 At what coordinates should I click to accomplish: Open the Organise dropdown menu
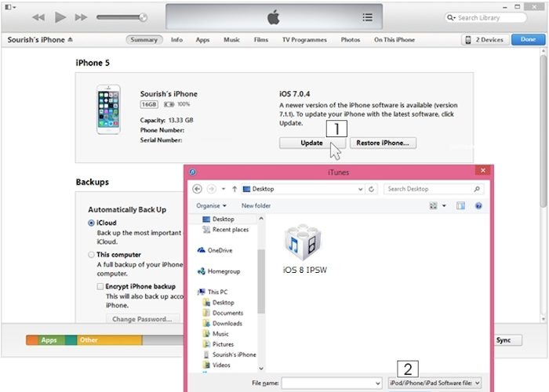(x=213, y=205)
